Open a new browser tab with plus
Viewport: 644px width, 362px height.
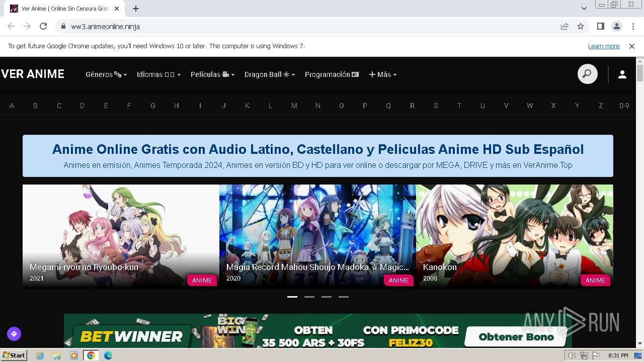coord(136,9)
